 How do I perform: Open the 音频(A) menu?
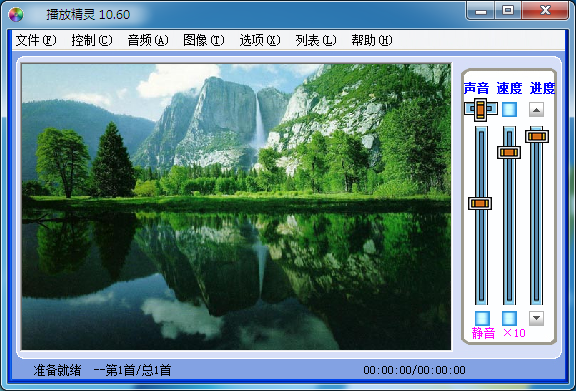[x=148, y=40]
